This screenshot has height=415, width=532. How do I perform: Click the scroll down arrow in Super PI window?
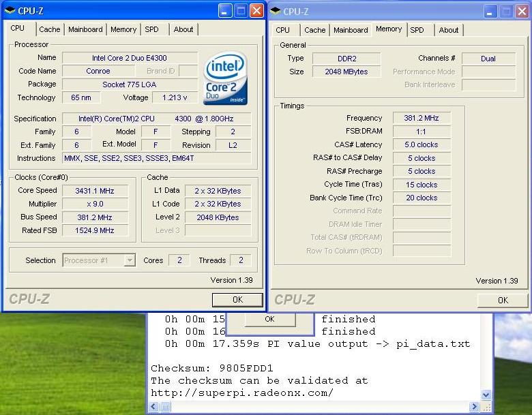(486, 395)
